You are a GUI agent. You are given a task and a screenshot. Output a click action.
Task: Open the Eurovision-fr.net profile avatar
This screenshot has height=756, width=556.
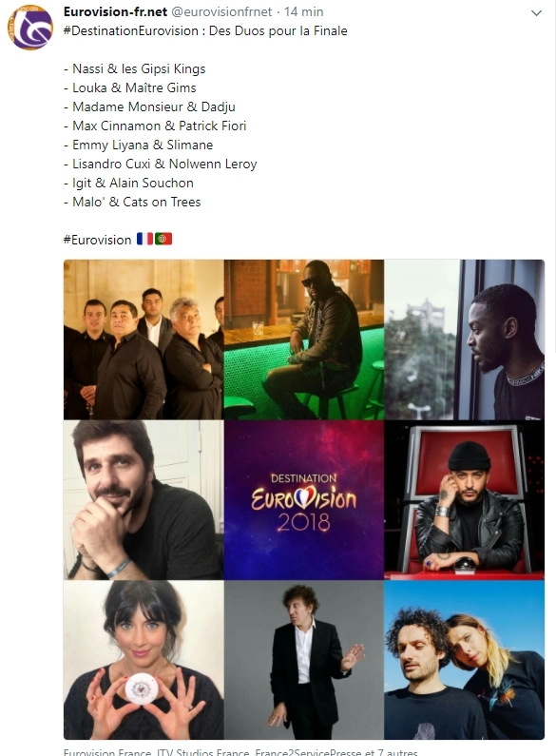[x=29, y=28]
